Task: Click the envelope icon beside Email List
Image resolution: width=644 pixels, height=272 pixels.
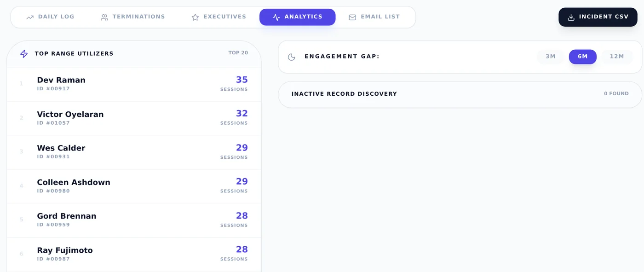Action: point(352,17)
